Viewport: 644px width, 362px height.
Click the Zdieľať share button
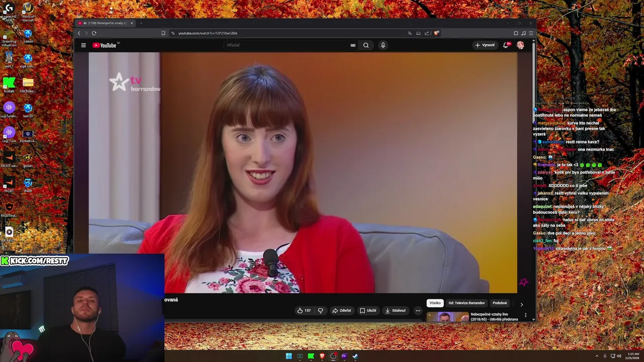point(342,311)
